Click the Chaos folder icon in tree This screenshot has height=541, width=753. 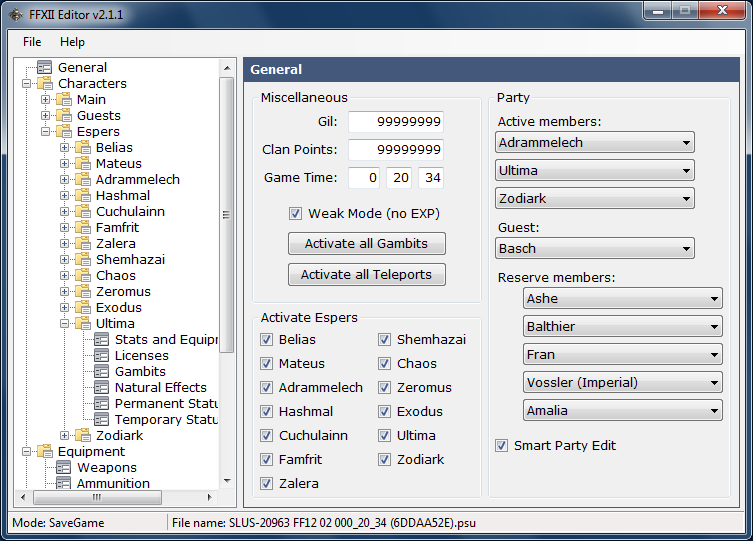point(83,275)
